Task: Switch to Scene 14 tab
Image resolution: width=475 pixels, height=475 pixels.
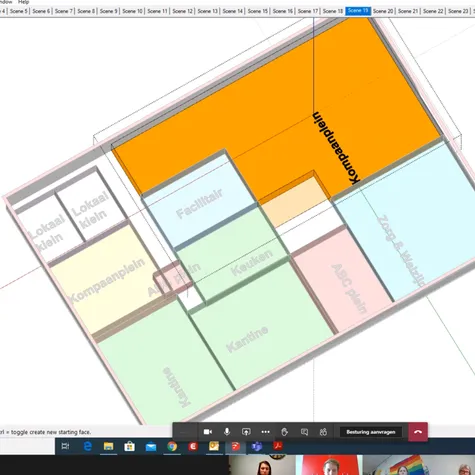Action: tap(233, 11)
